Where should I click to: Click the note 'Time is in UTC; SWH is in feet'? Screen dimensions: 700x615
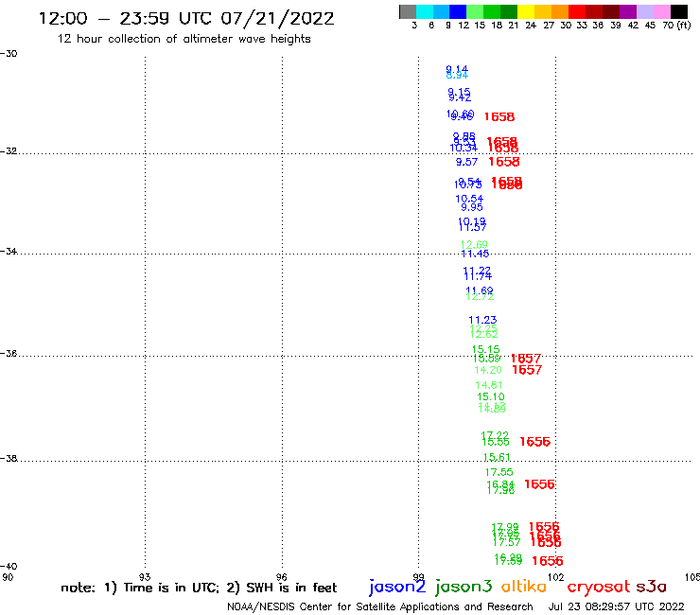tap(199, 588)
